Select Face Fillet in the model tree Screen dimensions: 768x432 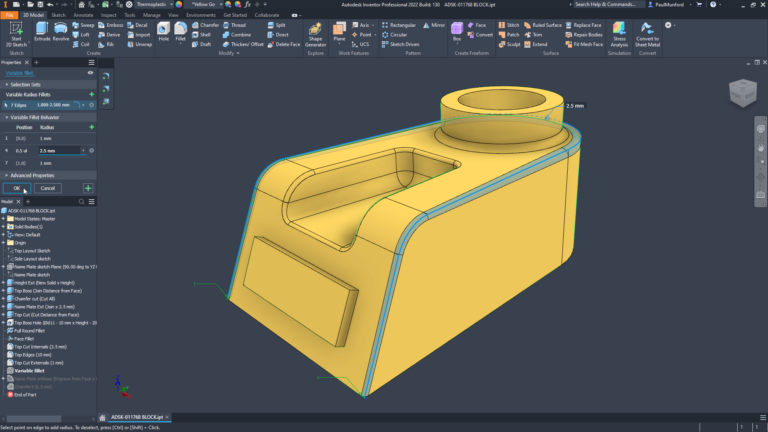pos(24,339)
